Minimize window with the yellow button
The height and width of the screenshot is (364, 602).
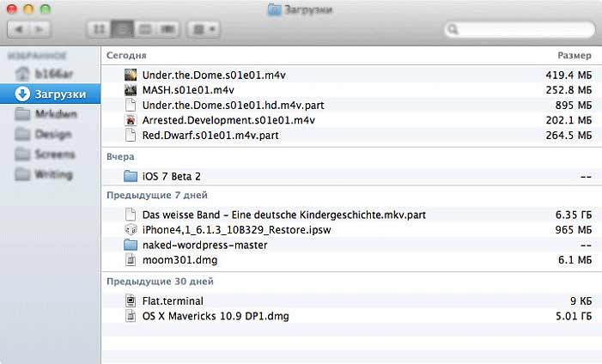28,9
